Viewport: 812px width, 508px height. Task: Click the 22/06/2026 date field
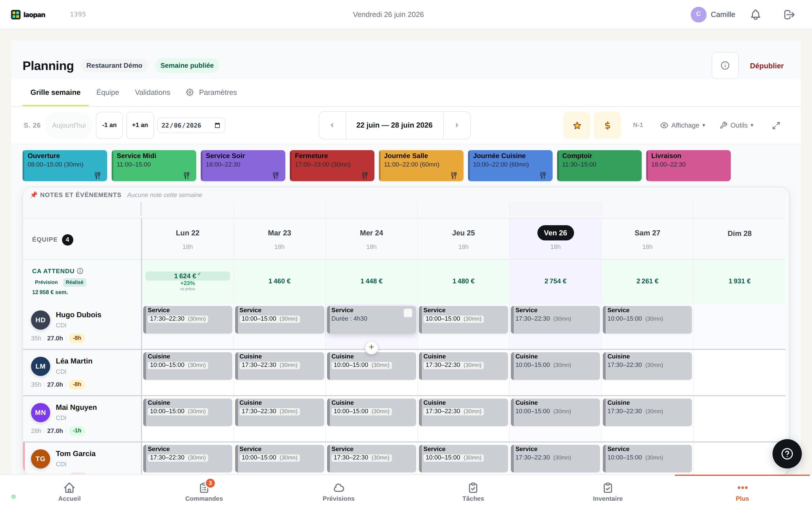191,125
